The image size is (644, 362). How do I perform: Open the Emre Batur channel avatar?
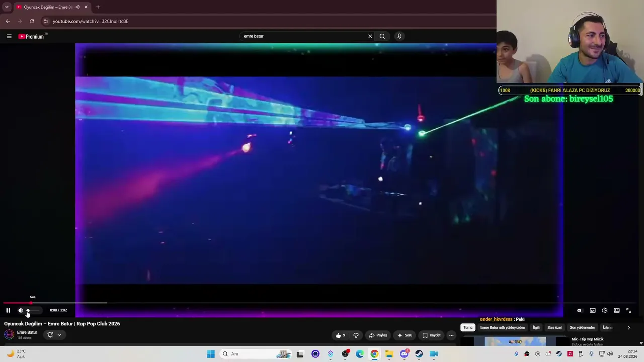(x=9, y=335)
